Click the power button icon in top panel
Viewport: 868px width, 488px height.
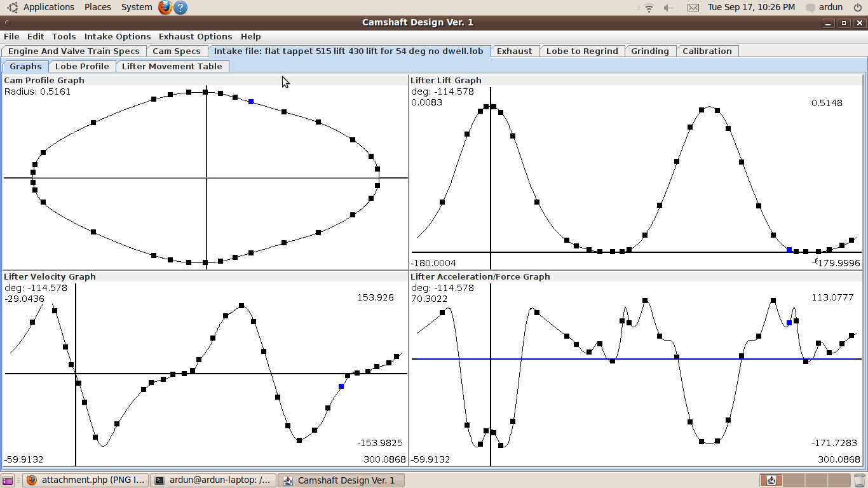[857, 8]
